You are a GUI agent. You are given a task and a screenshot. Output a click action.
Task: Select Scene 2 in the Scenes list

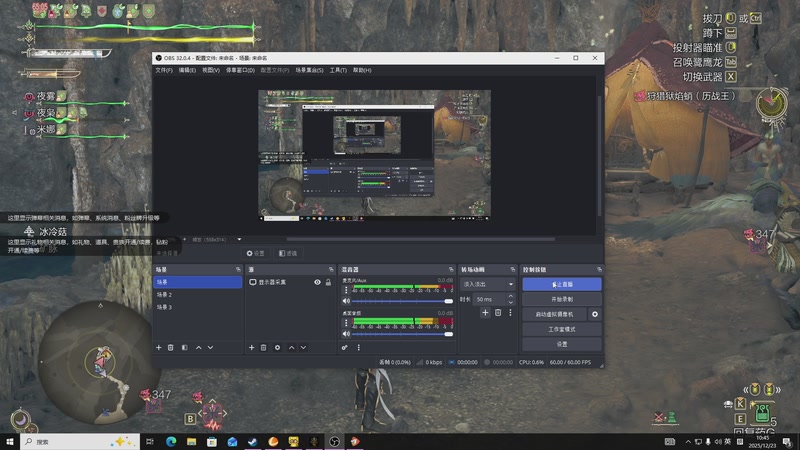point(197,294)
